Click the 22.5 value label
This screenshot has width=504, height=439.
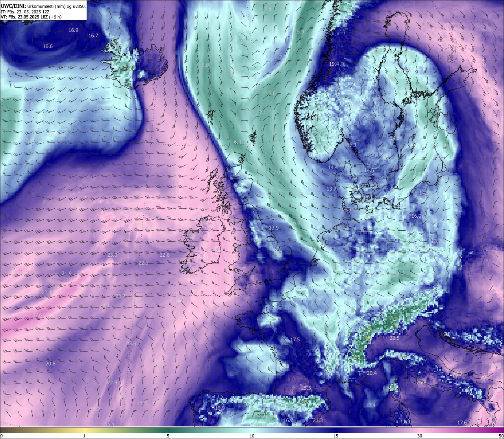coord(395,338)
